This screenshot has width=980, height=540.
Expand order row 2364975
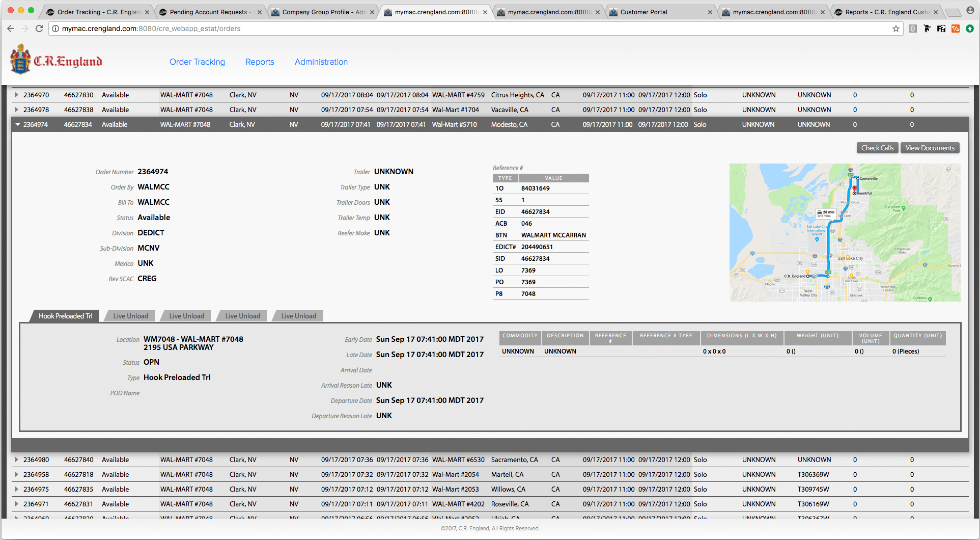(x=16, y=489)
